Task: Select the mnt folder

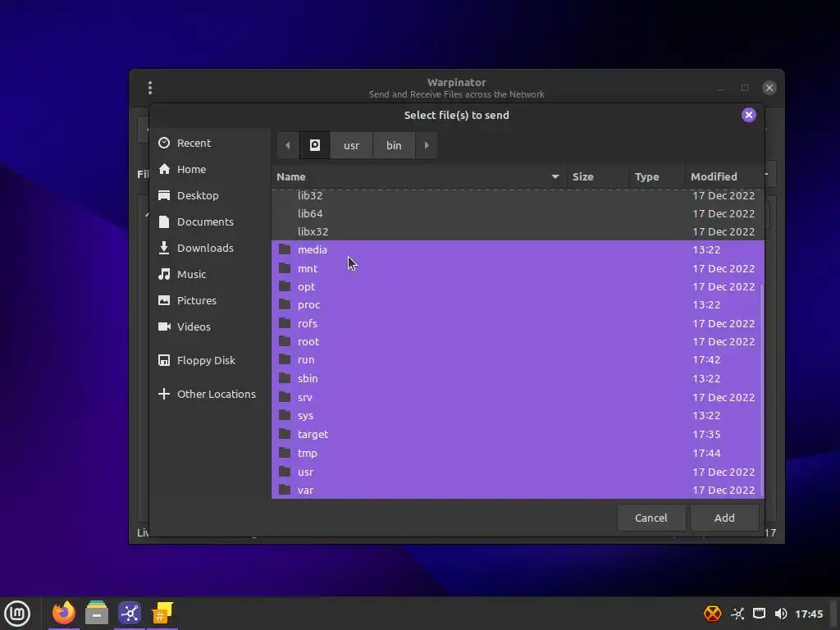Action: [518, 268]
